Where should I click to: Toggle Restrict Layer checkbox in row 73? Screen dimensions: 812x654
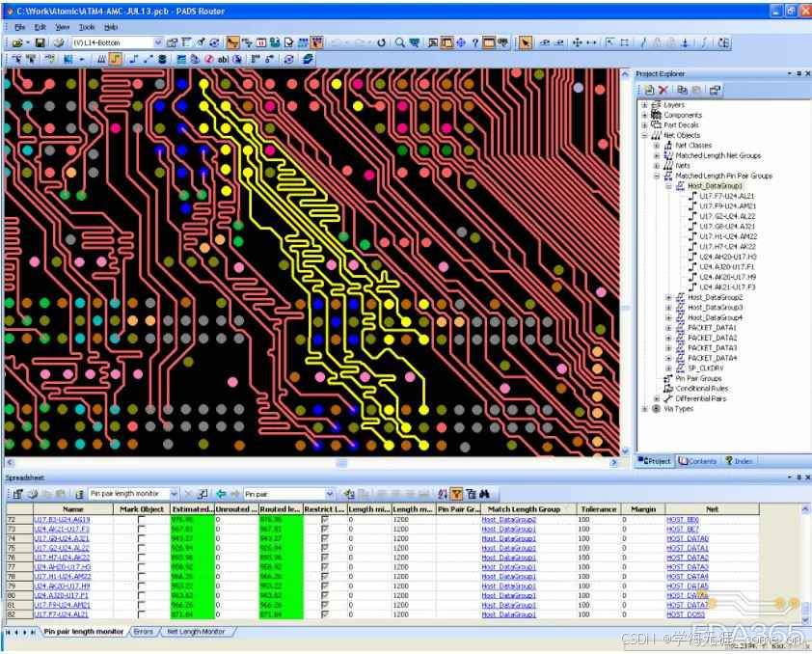click(325, 529)
